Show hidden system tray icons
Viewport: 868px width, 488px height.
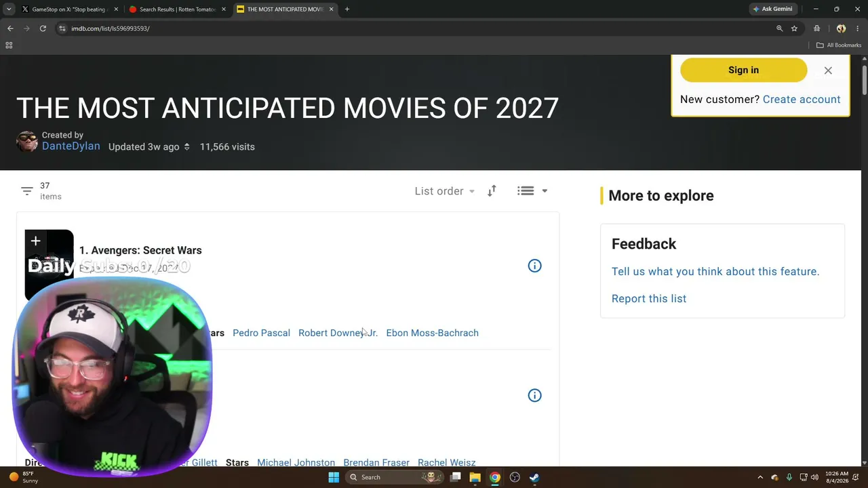(760, 477)
